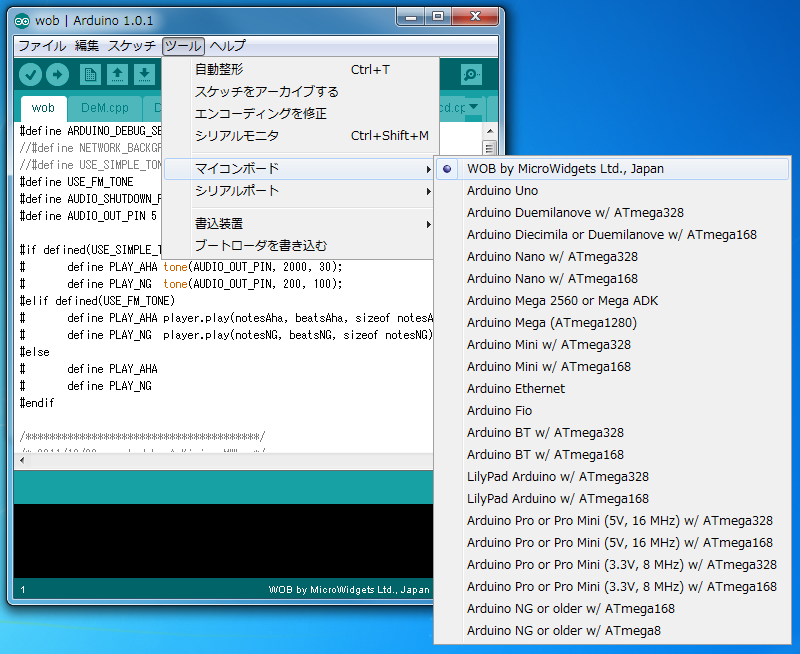
Task: Select Pro Mini (3.3V, 8 MHz) w/ ATmega168
Action: (612, 587)
